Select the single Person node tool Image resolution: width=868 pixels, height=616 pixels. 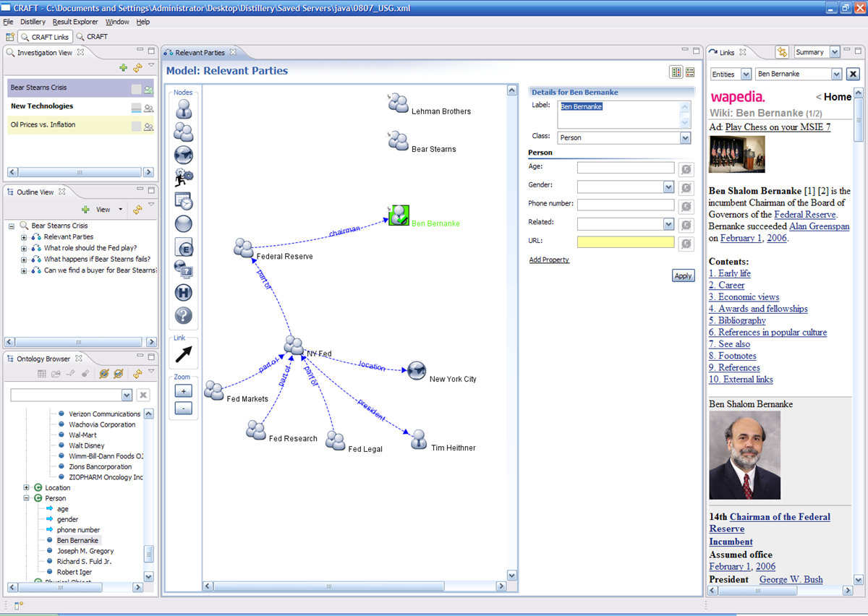(184, 108)
